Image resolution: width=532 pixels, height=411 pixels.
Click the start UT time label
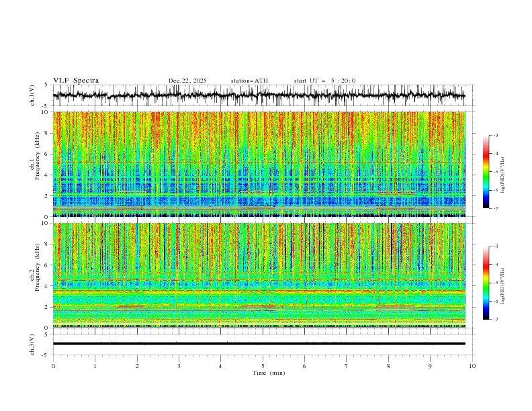point(324,81)
